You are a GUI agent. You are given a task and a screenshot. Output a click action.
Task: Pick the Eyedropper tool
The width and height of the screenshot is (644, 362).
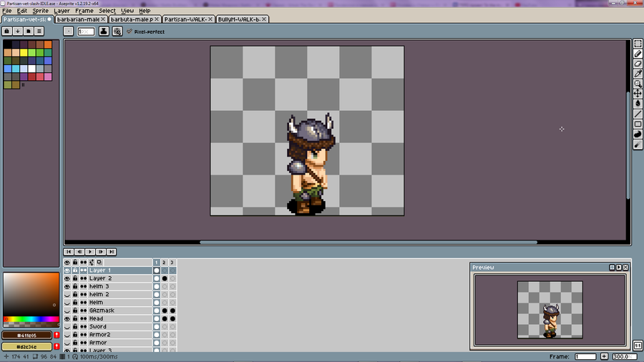point(638,74)
